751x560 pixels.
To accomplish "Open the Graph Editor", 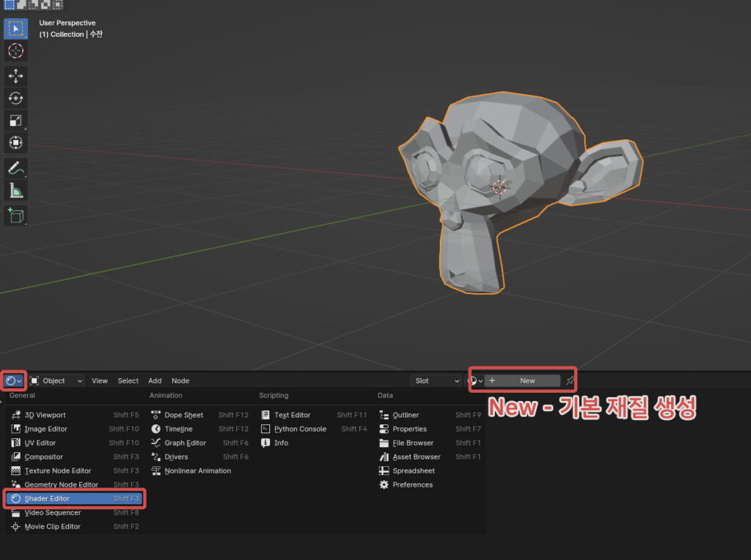I will point(199,443).
